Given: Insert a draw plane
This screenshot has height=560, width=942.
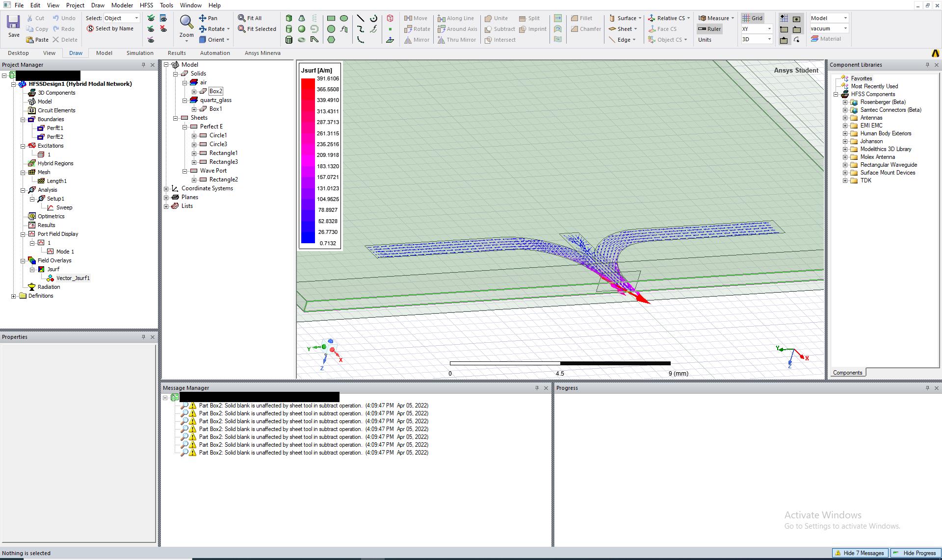Looking at the screenshot, I should [390, 40].
